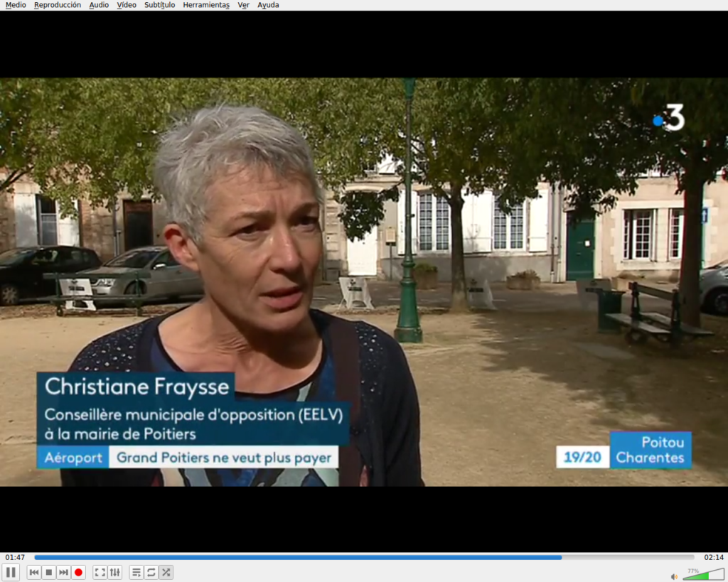Skip to next media item

(x=64, y=572)
